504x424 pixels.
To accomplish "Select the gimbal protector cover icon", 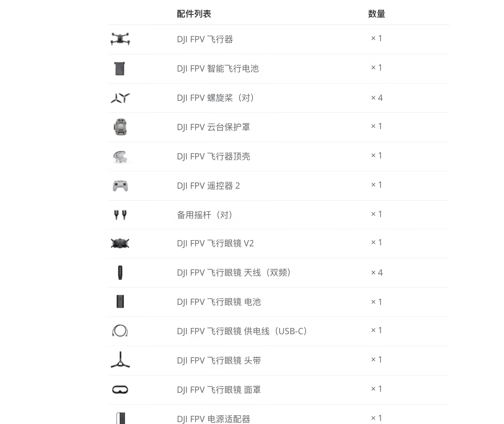I will click(x=120, y=127).
